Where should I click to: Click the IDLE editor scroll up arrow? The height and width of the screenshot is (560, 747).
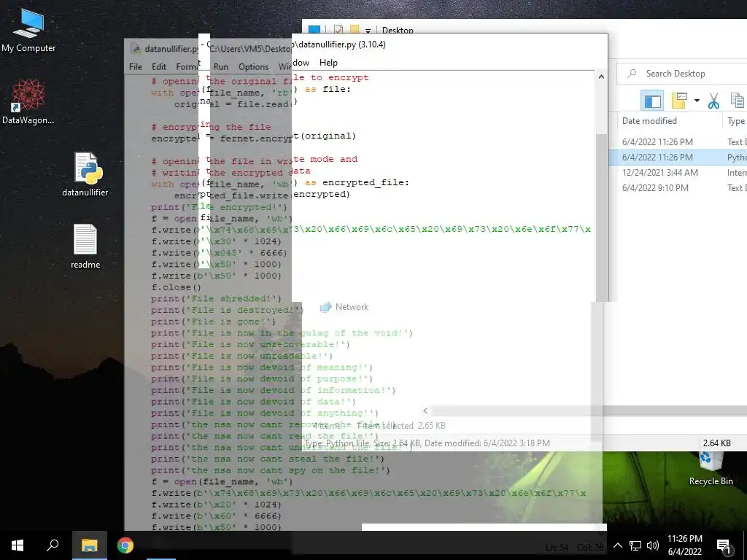tap(601, 77)
